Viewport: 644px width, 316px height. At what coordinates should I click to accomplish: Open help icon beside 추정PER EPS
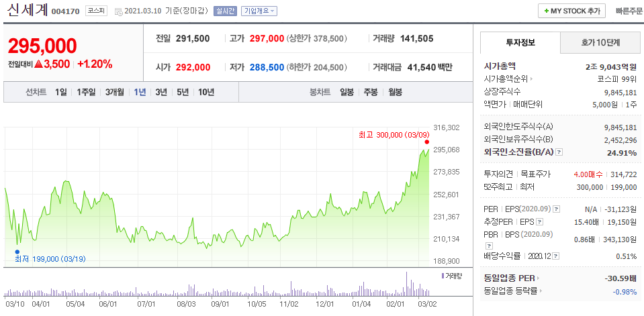point(540,222)
